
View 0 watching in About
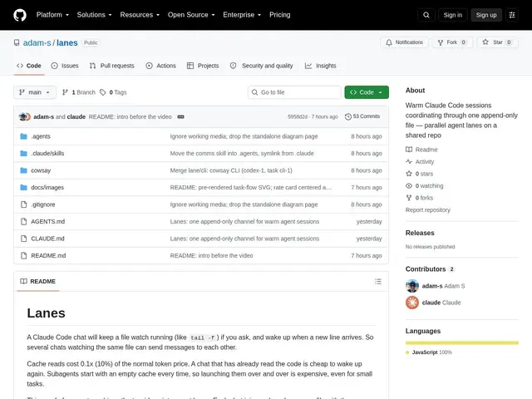tap(425, 186)
